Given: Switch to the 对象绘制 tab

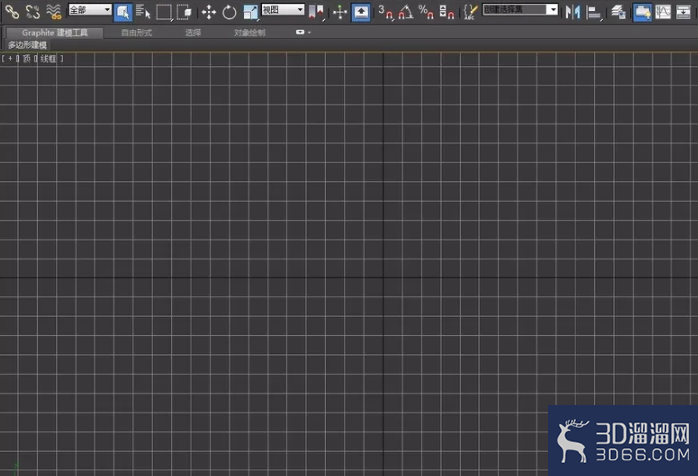Looking at the screenshot, I should [x=249, y=33].
